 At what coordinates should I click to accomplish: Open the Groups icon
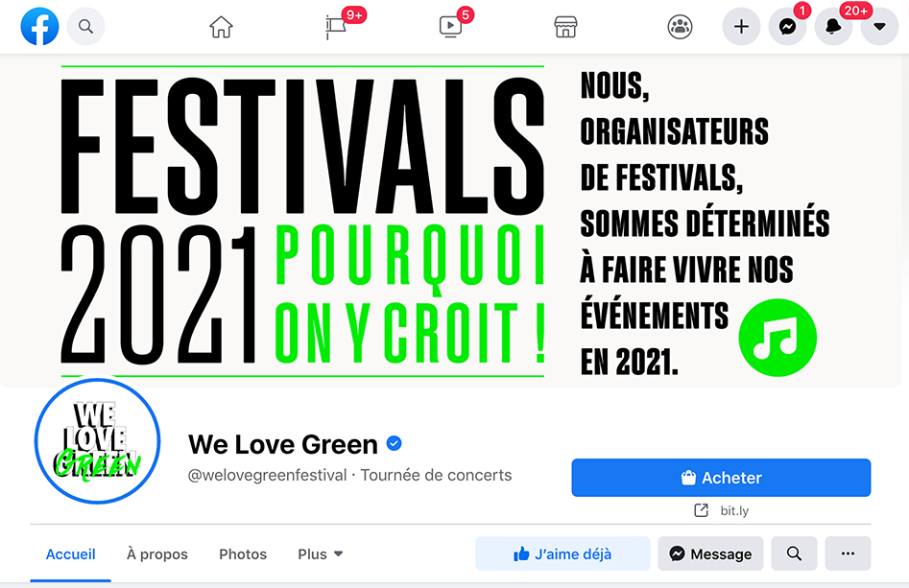click(x=680, y=27)
